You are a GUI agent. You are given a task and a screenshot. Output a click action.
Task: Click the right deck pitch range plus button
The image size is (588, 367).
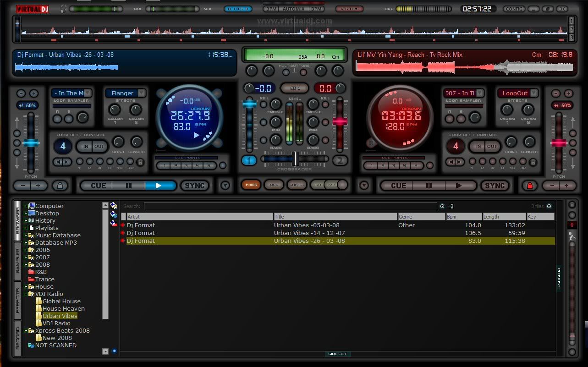569,93
